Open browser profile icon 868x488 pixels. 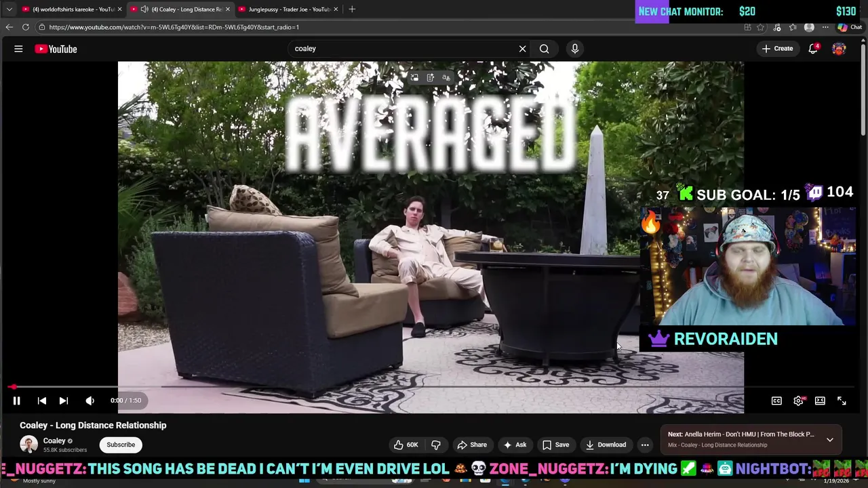click(809, 27)
